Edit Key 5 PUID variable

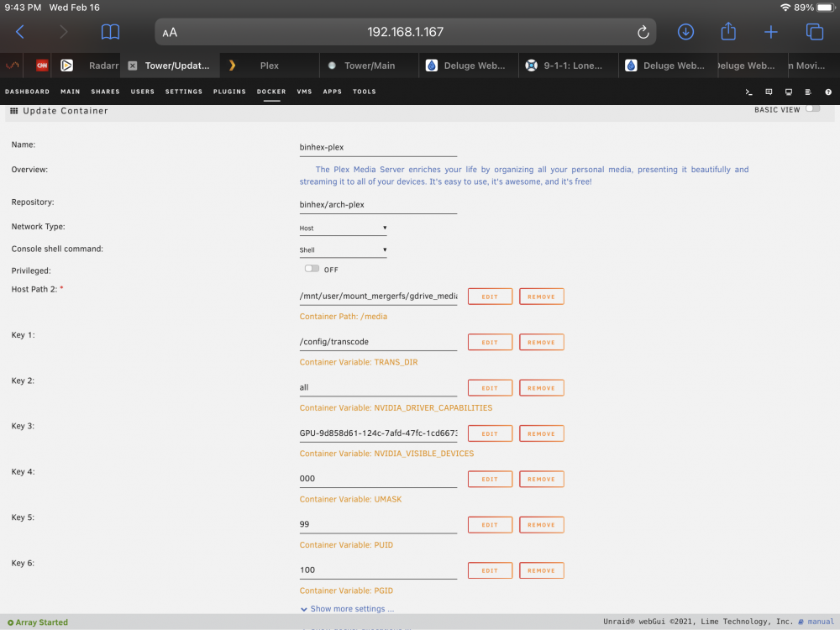[x=491, y=525]
